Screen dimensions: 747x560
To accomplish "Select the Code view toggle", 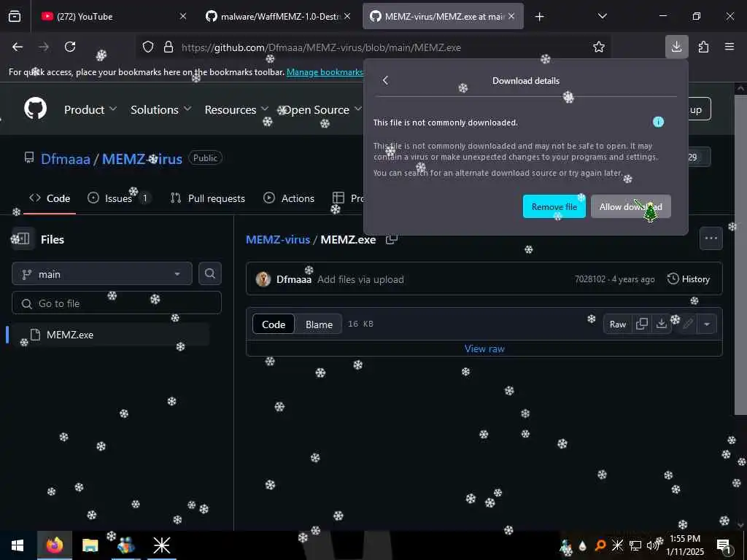I will pyautogui.click(x=274, y=324).
